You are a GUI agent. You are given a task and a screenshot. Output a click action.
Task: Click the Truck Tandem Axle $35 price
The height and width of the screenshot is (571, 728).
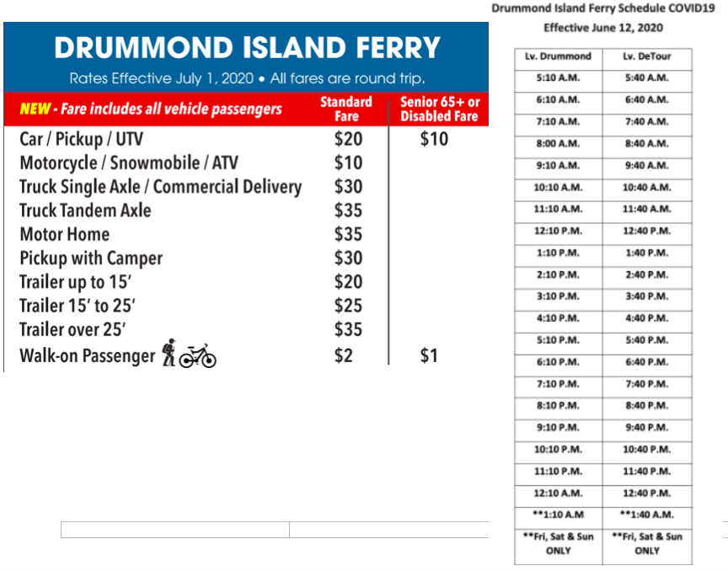click(x=348, y=211)
